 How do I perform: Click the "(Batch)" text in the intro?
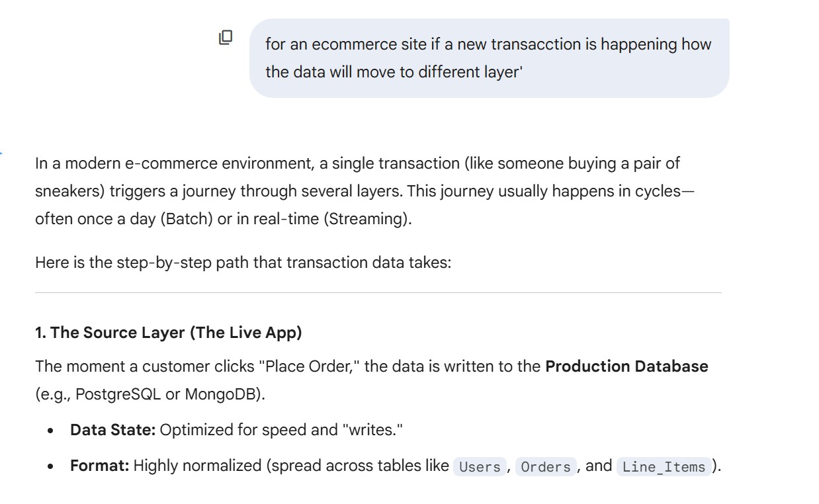coord(187,219)
